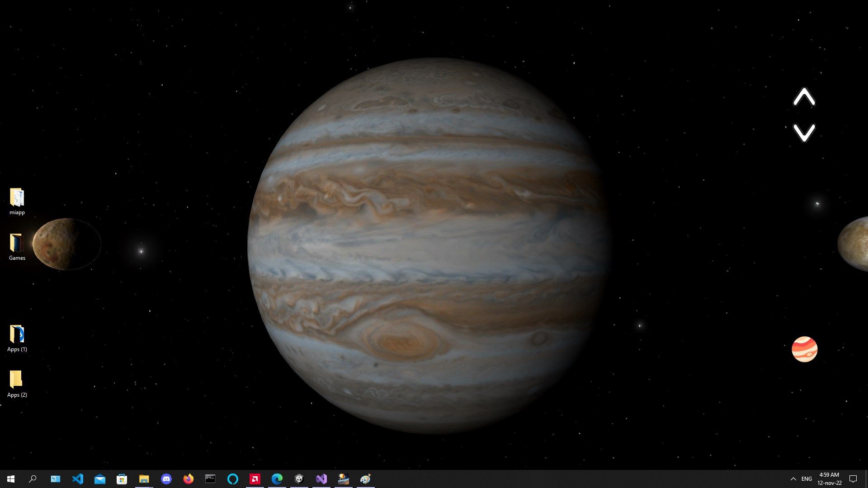Screen dimensions: 868x488
Task: Switch to Unity editor in taskbar
Action: click(299, 479)
